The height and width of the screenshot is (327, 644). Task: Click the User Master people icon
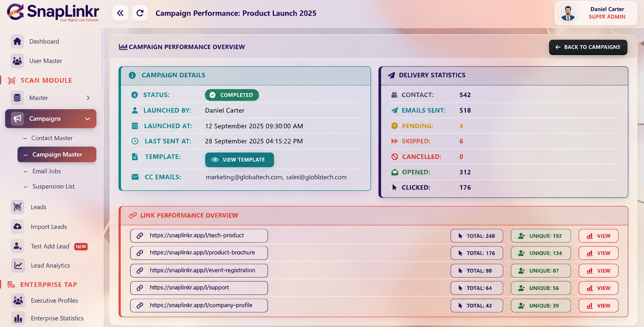17,61
